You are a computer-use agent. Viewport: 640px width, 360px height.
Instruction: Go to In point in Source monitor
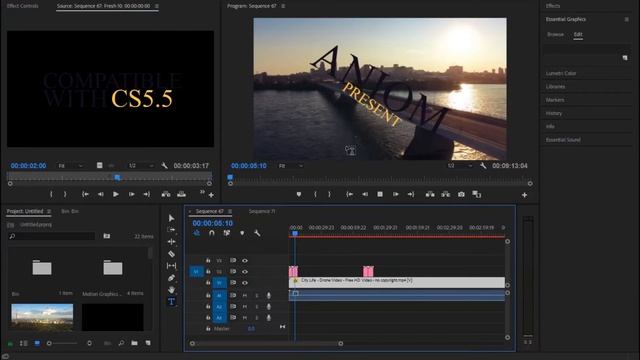click(85, 194)
